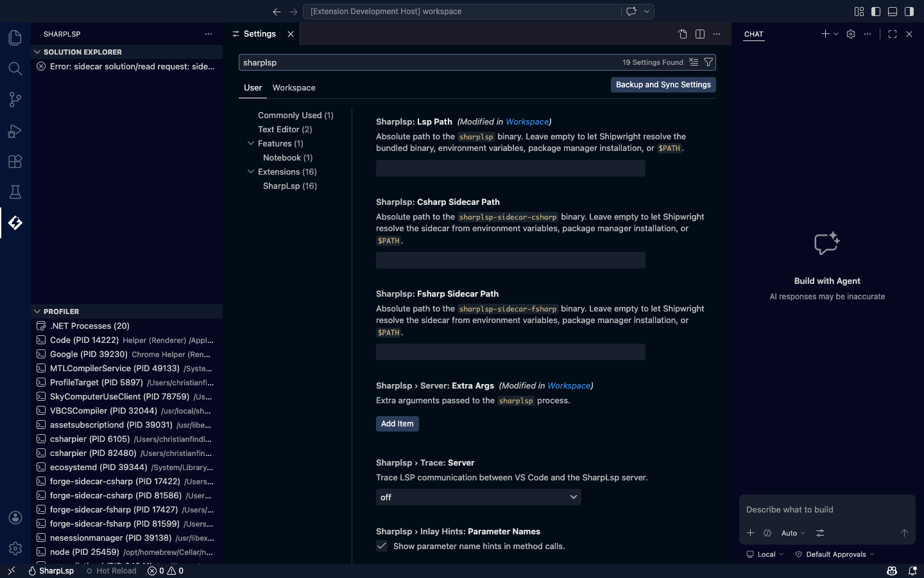Open the settings filter funnel
924x578 pixels.
point(708,62)
